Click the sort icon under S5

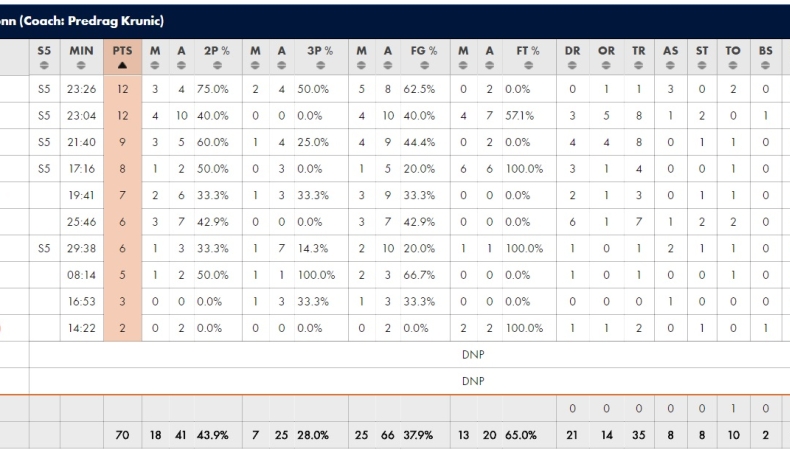[x=43, y=65]
